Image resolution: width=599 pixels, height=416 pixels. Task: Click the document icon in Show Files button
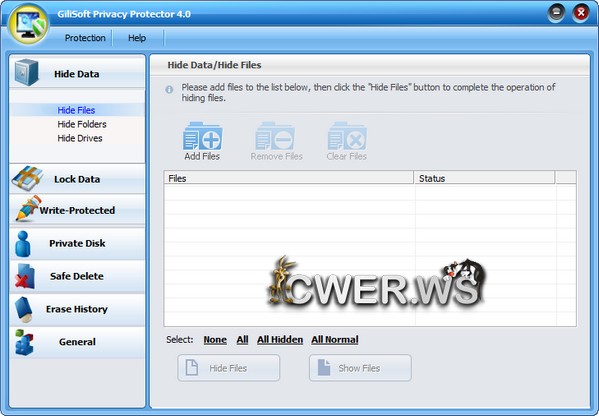coord(324,367)
